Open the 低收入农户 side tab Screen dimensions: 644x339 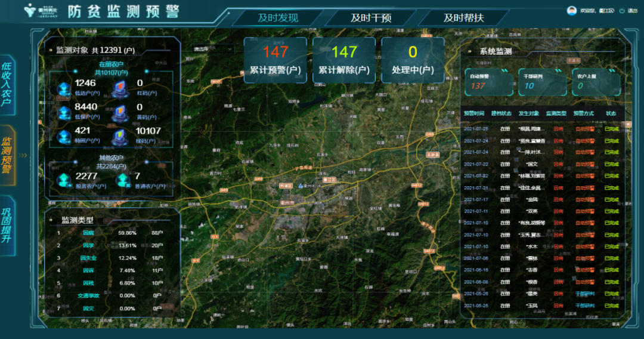tap(7, 84)
